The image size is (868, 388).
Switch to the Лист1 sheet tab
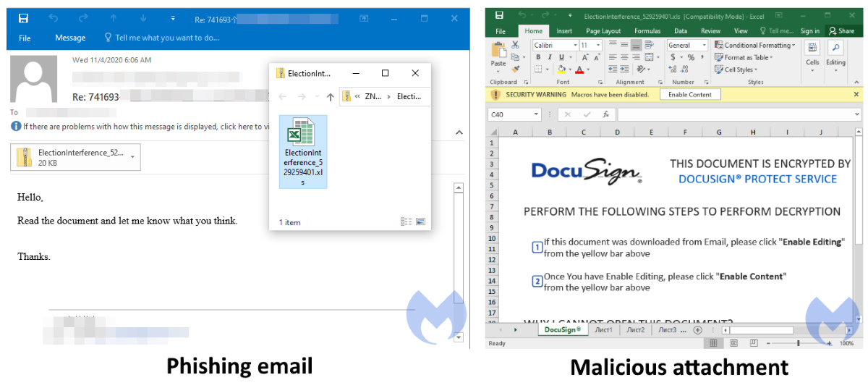click(x=603, y=330)
